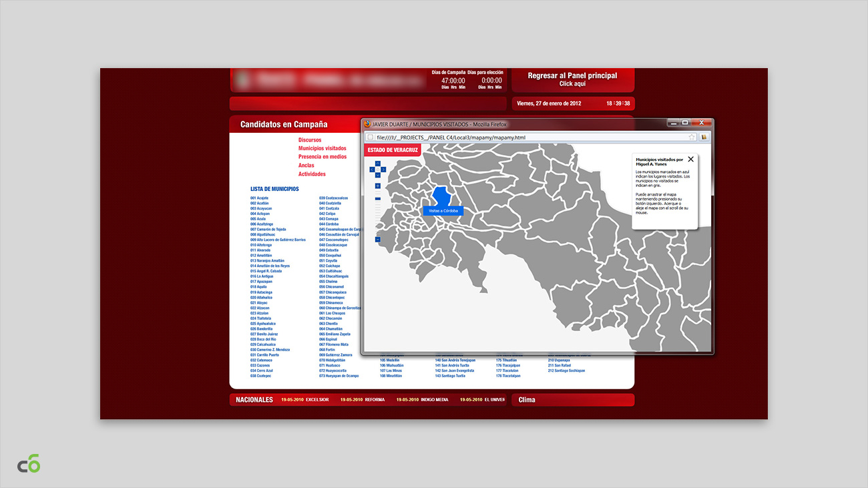Click the Visitas a Córdoba map label
The image size is (868, 488).
[442, 211]
